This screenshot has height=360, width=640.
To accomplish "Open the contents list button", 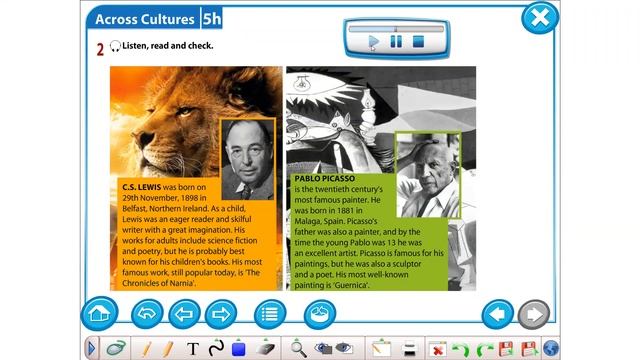I will point(270,314).
